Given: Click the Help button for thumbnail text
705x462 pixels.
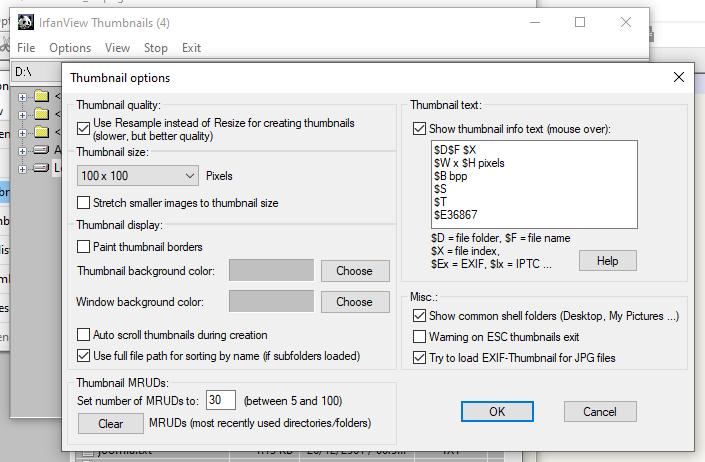Looking at the screenshot, I should pos(607,260).
